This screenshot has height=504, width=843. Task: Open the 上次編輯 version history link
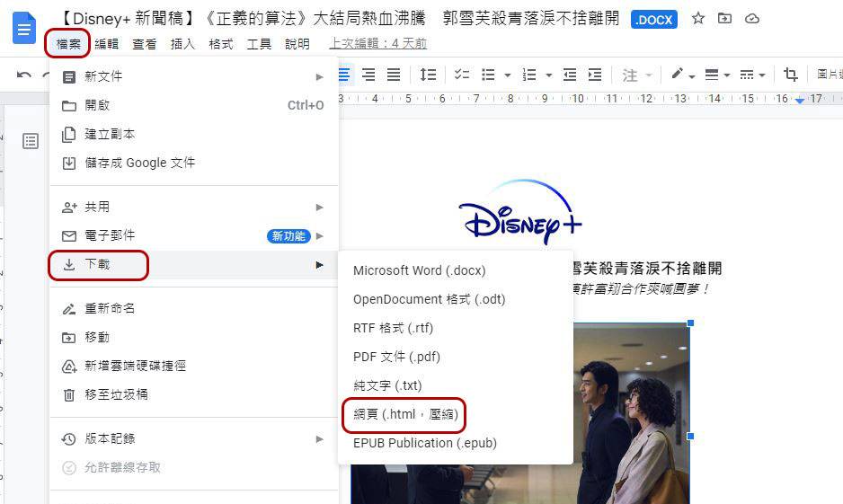377,44
